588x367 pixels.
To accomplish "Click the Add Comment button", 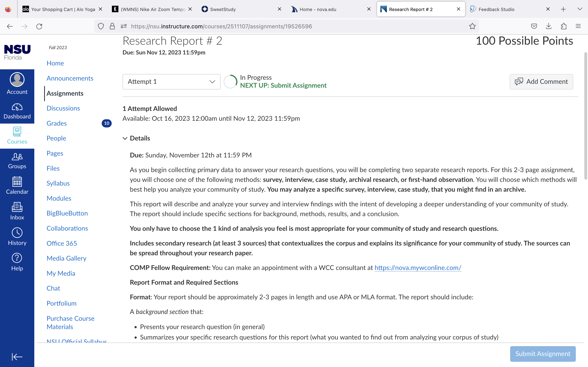I will pos(541,82).
